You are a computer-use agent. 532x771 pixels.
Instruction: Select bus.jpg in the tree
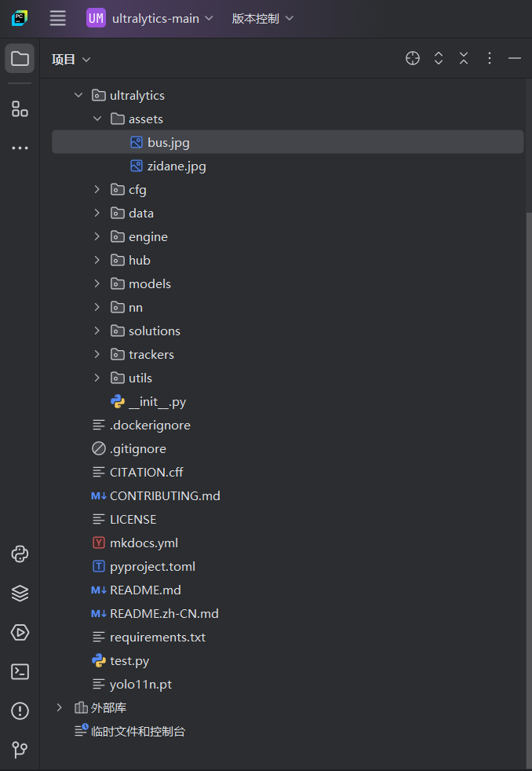(288, 142)
